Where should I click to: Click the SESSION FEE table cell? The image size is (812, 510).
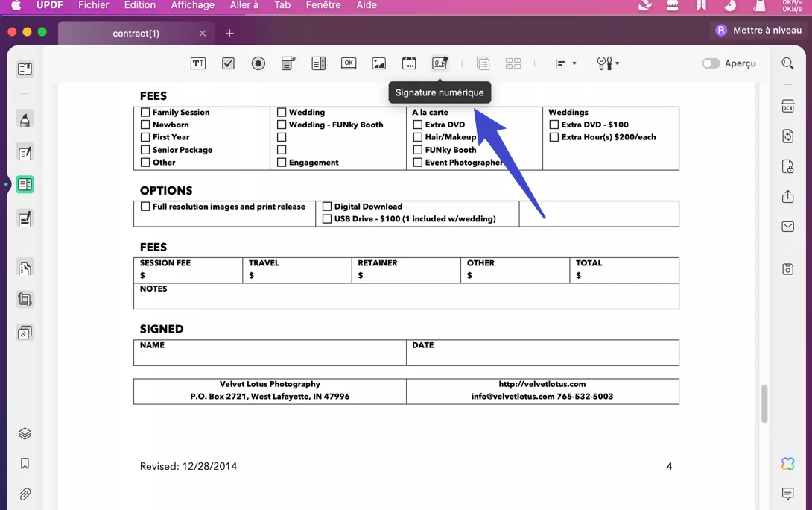coord(188,270)
